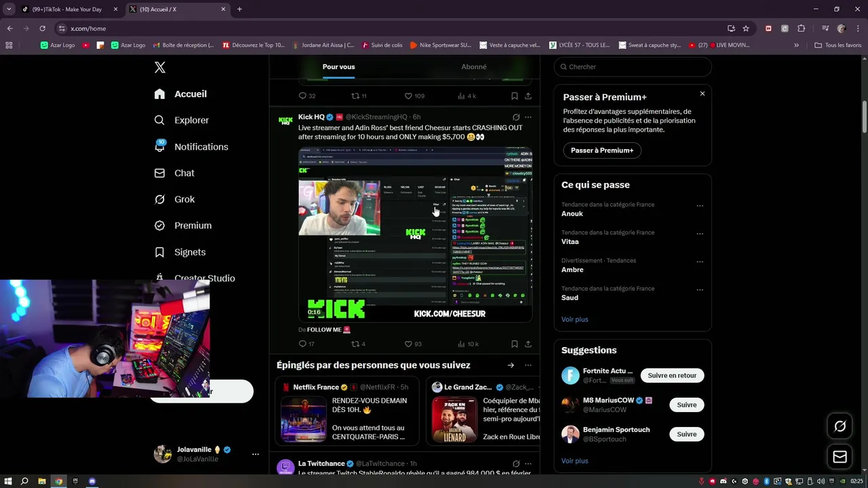The image size is (868, 488).
Task: Open more options for Kick HQ post
Action: (528, 117)
